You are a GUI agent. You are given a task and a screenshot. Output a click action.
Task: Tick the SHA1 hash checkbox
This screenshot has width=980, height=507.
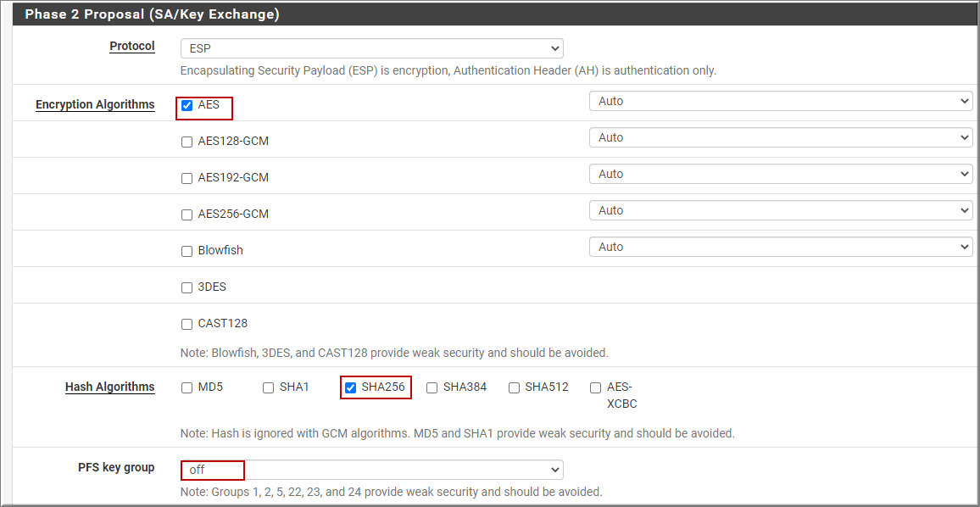268,387
